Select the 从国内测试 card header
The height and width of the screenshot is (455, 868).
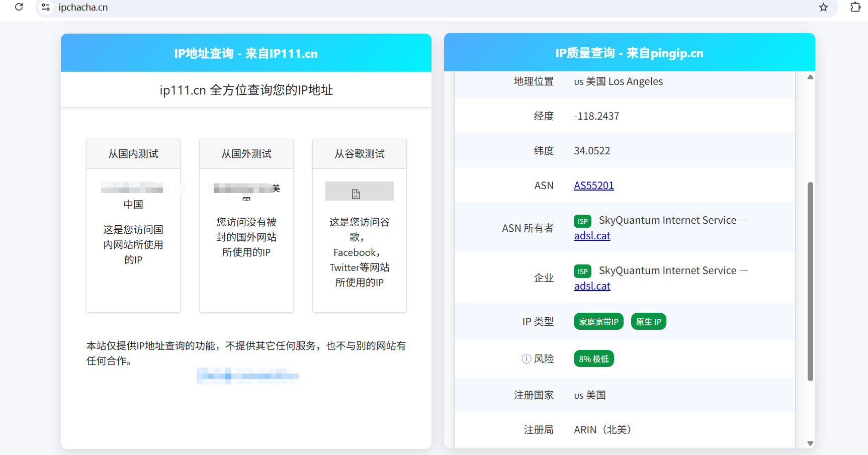click(x=133, y=154)
